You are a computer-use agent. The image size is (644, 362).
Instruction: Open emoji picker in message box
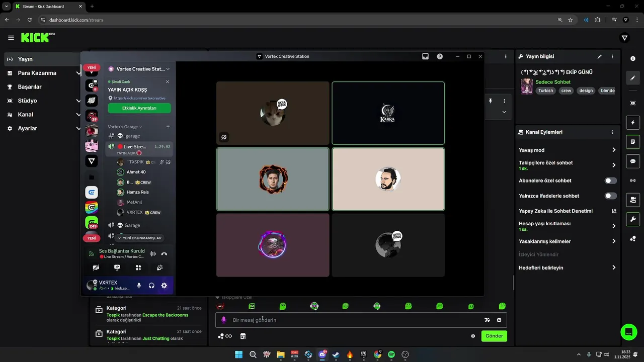(x=499, y=320)
